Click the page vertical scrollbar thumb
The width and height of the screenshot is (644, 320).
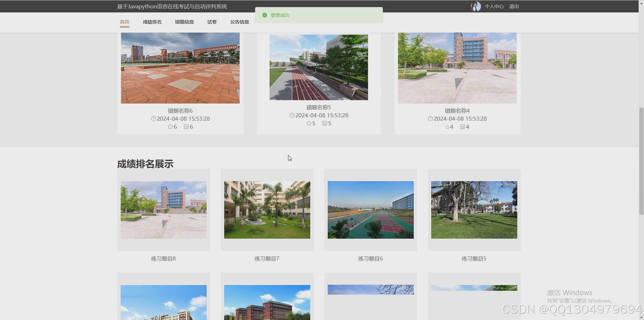click(x=641, y=161)
